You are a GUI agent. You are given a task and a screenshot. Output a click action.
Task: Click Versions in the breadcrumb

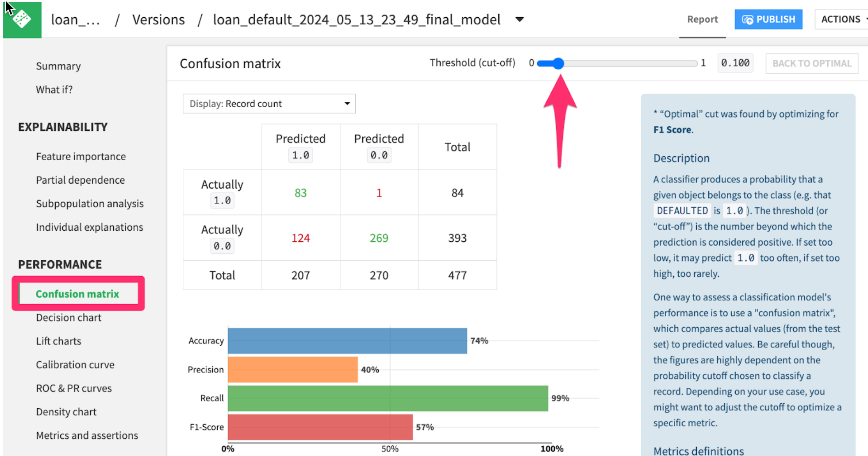tap(158, 19)
